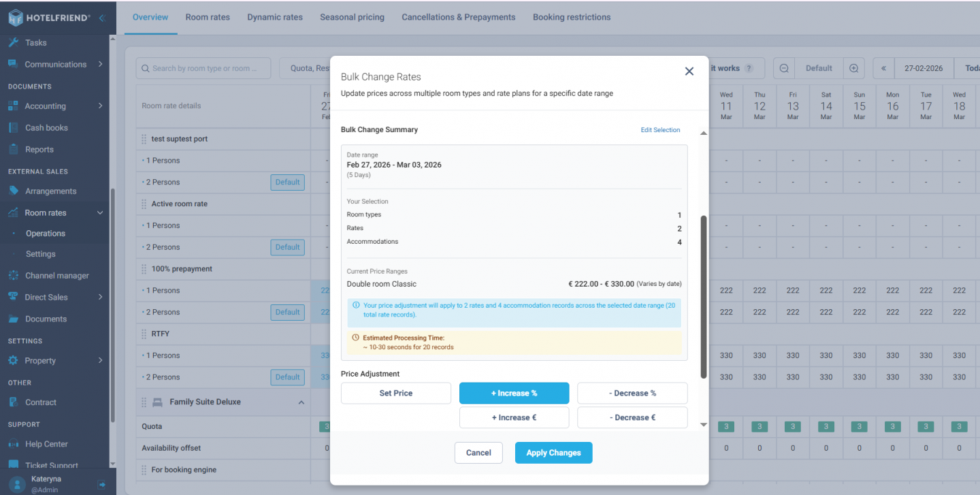Collapse the Family Suite Deluxe row
The height and width of the screenshot is (495, 980).
coord(301,402)
